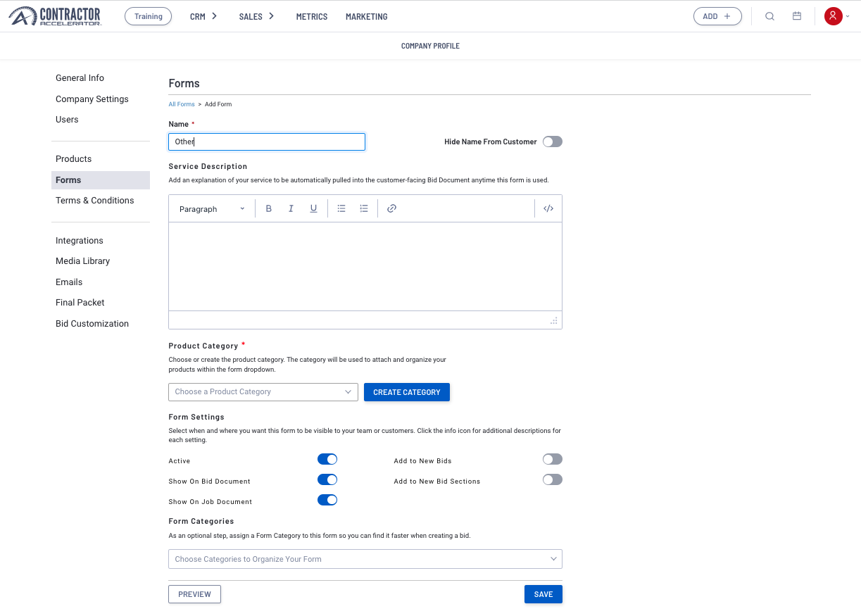Insert a link in description
Image resolution: width=861 pixels, height=616 pixels.
pos(392,208)
